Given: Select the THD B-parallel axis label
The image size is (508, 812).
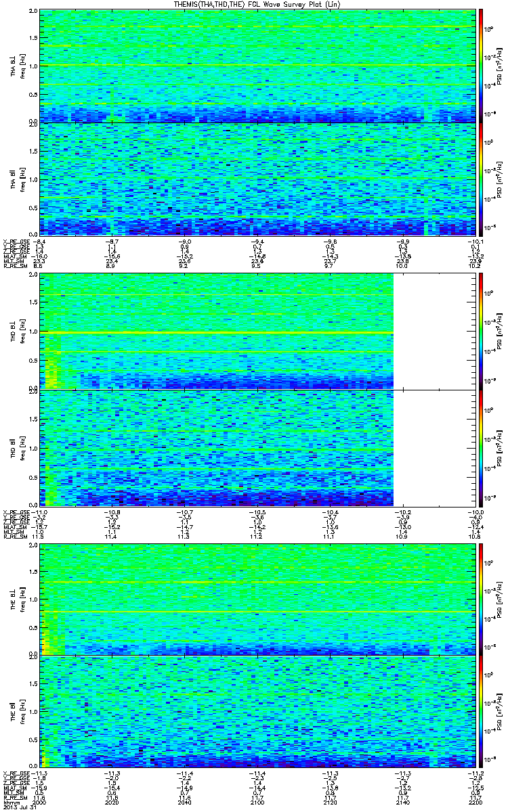Looking at the screenshot, I should pyautogui.click(x=12, y=448).
